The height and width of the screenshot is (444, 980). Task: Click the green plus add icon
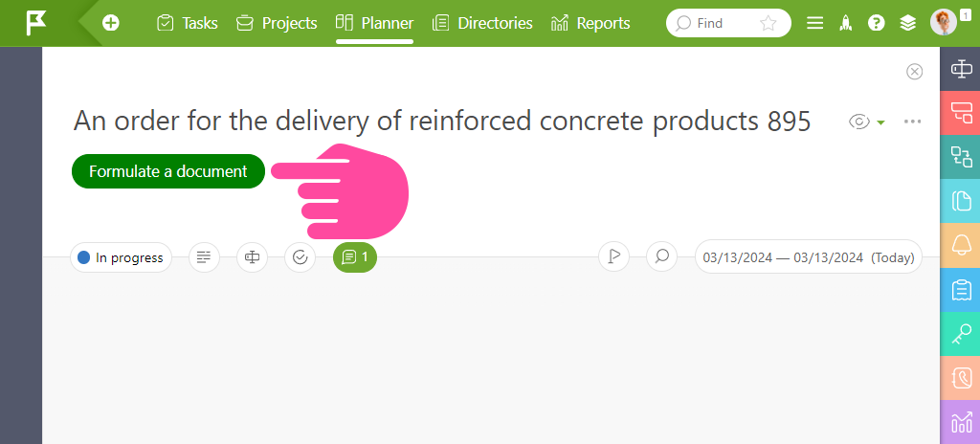pos(111,23)
